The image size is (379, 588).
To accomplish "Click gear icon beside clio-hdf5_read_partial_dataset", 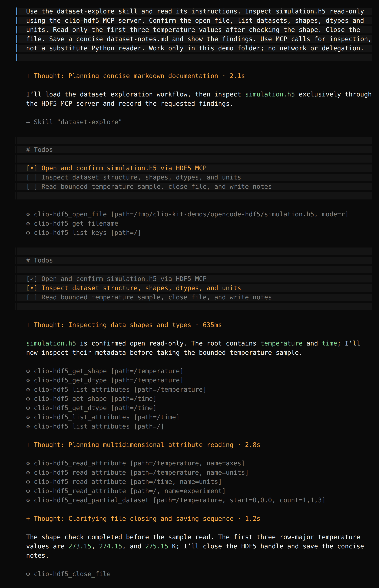I will (x=28, y=500).
